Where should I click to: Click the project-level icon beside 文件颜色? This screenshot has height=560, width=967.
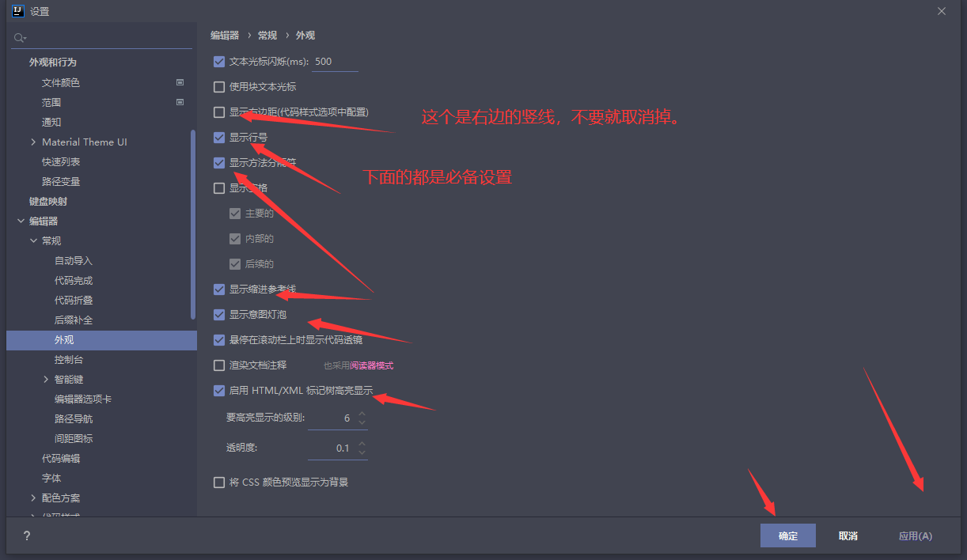click(180, 82)
